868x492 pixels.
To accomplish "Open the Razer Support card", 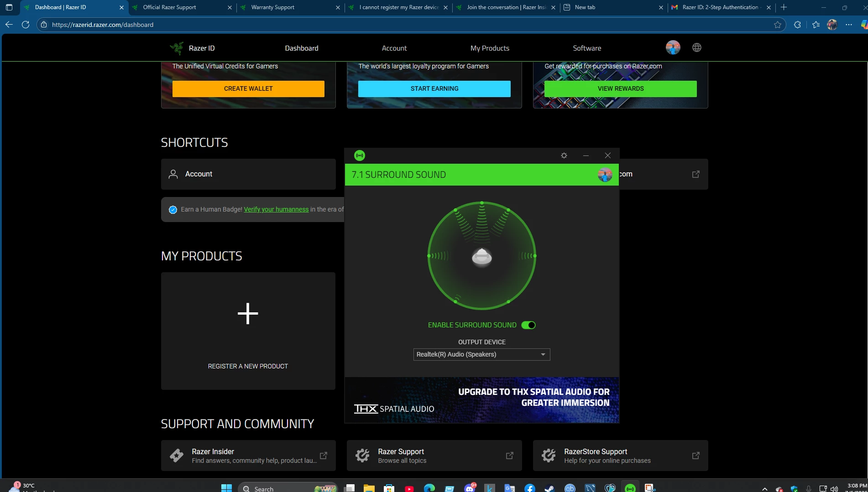I will [434, 456].
